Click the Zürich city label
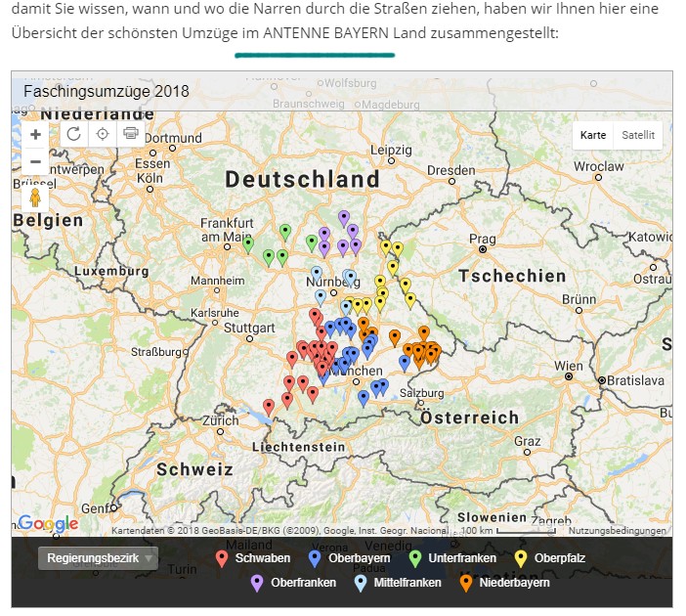The height and width of the screenshot is (616, 686). (x=221, y=420)
